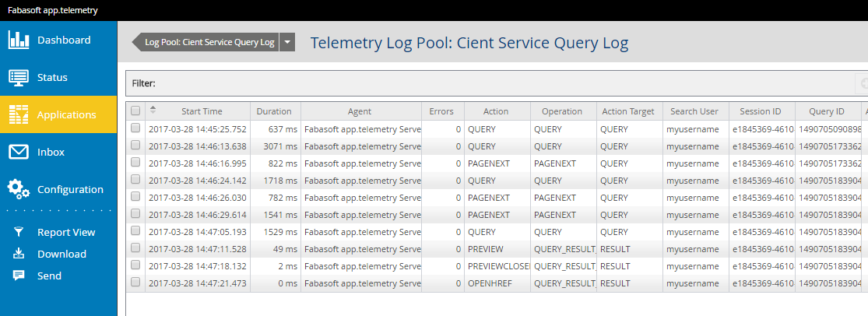
Task: Toggle the select-all checkbox in table header
Action: point(135,111)
